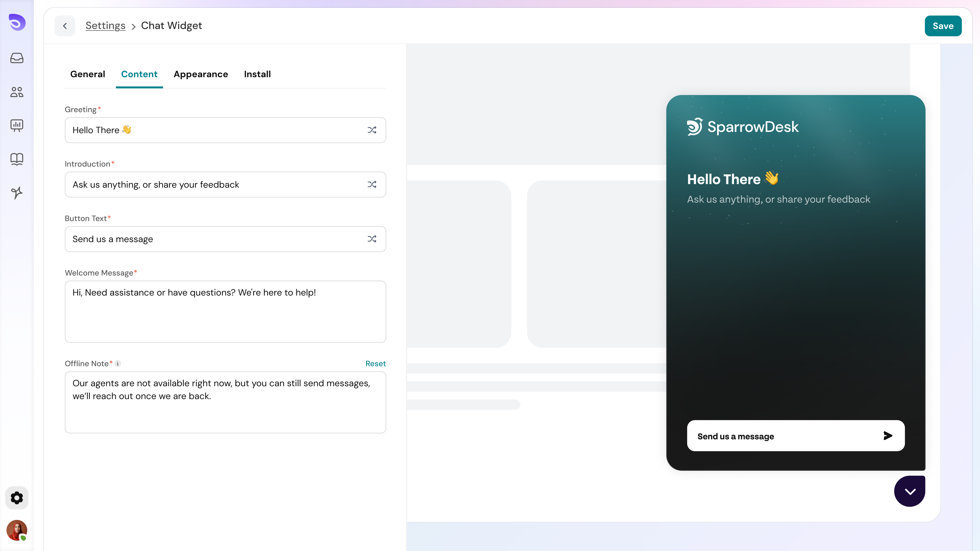Return to Settings via the breadcrumb link
The width and height of the screenshot is (980, 551).
[x=105, y=25]
